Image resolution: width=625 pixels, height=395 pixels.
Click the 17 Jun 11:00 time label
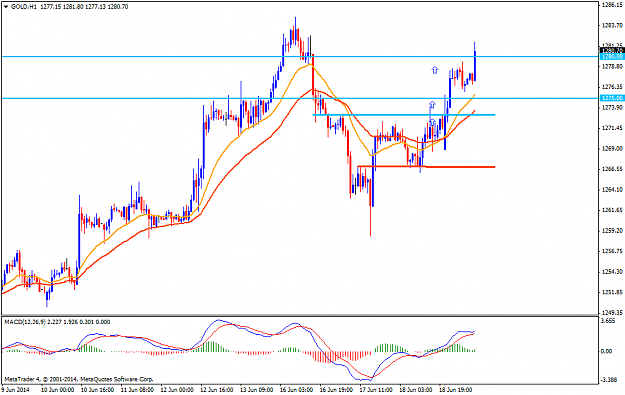coord(377,389)
